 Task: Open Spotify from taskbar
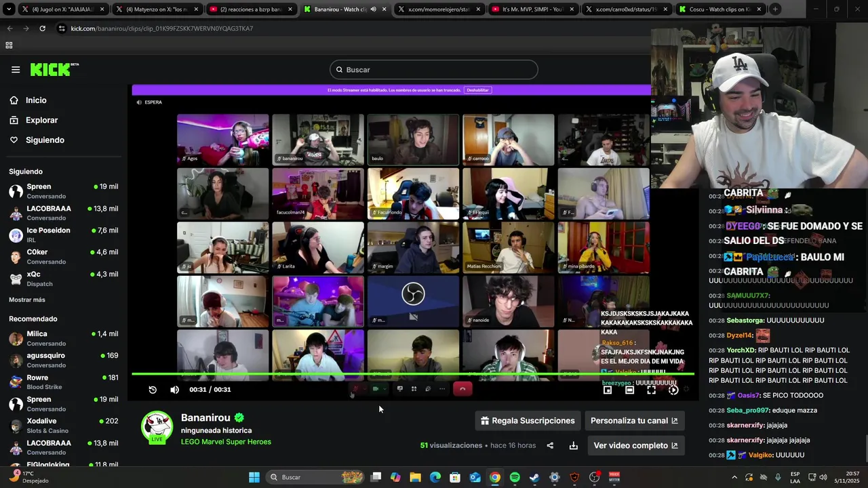pyautogui.click(x=515, y=477)
